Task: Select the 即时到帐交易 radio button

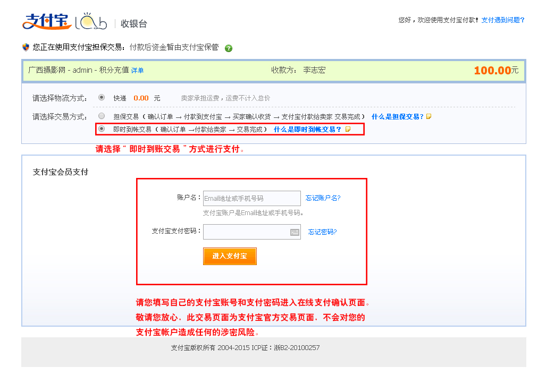Action: [102, 129]
